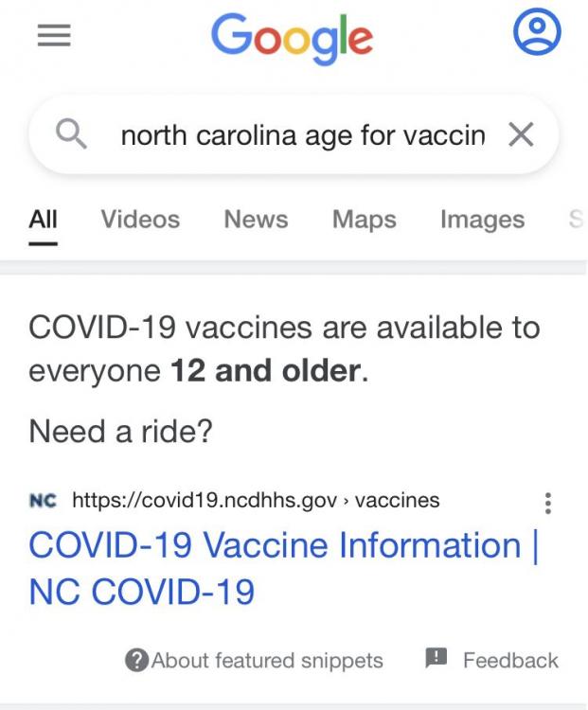Open the Images tab
The image size is (588, 710).
coord(482,220)
